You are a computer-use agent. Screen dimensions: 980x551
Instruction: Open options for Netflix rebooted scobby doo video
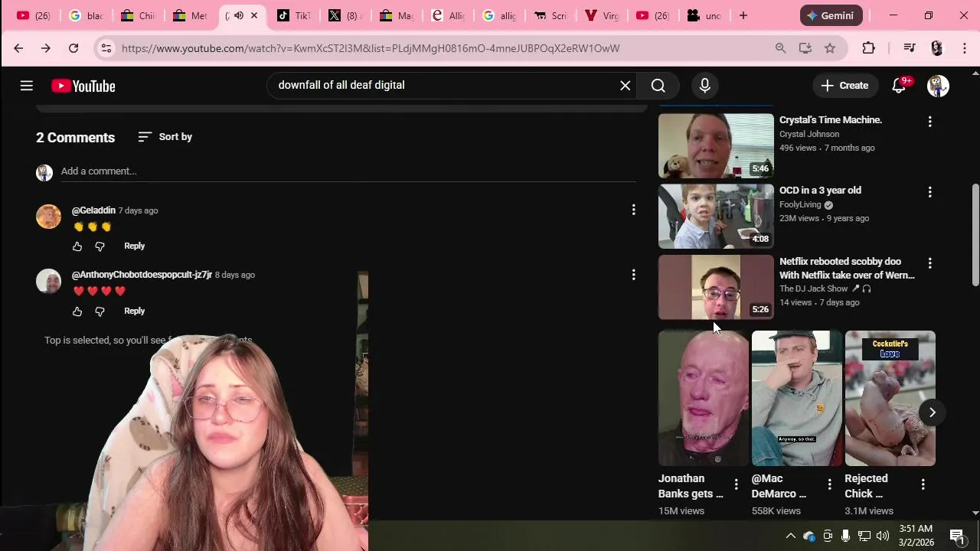pyautogui.click(x=929, y=263)
